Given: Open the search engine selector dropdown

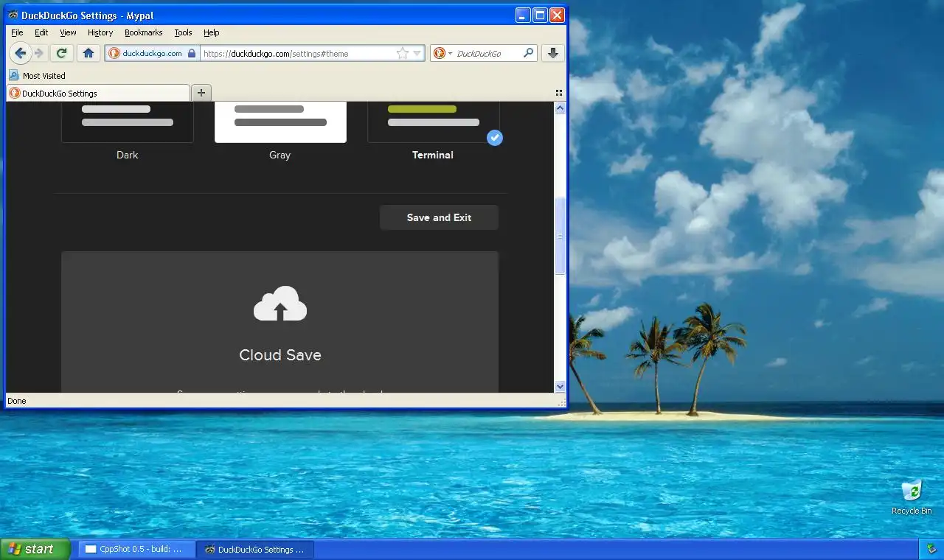Looking at the screenshot, I should click(x=442, y=53).
